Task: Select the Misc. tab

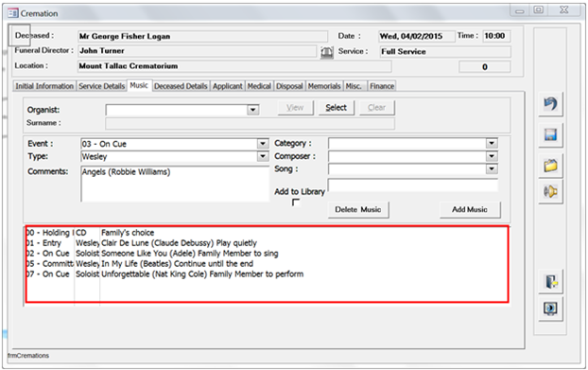Action: pyautogui.click(x=355, y=86)
